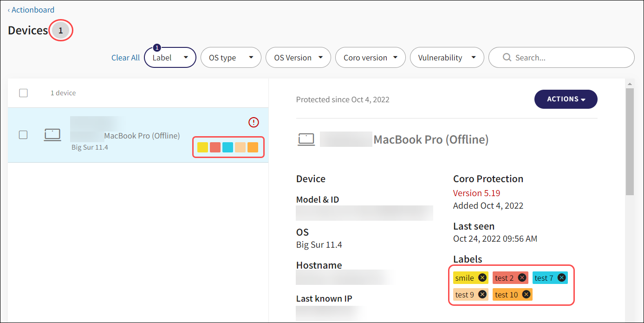Screen dimensions: 644x323
Task: Click in the Search devices field
Action: point(566,58)
